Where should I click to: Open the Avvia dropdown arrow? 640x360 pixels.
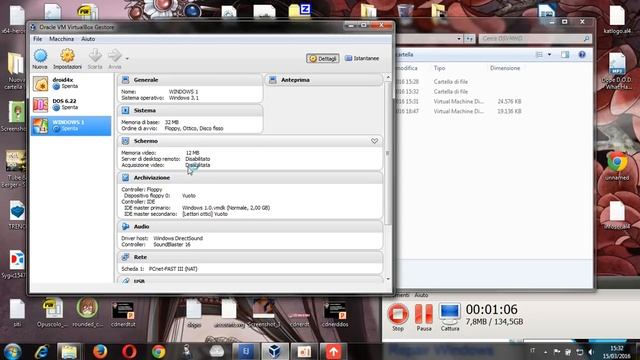coord(127,59)
